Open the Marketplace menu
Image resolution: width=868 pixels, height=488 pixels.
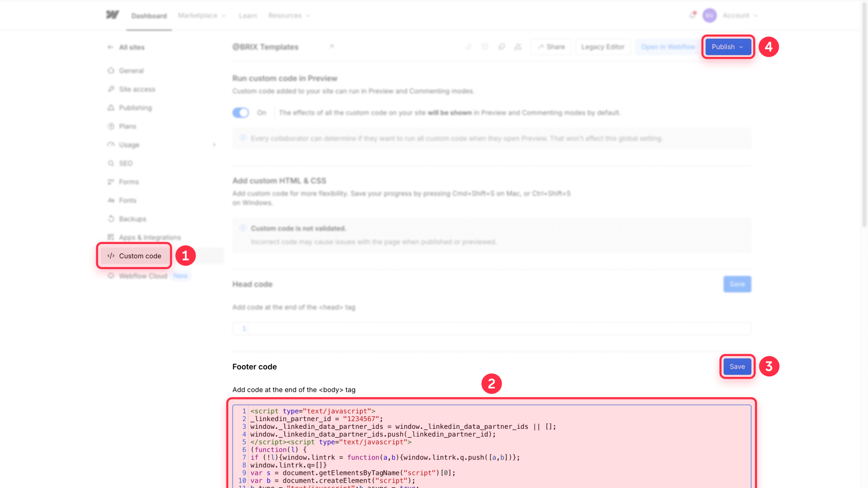(201, 15)
